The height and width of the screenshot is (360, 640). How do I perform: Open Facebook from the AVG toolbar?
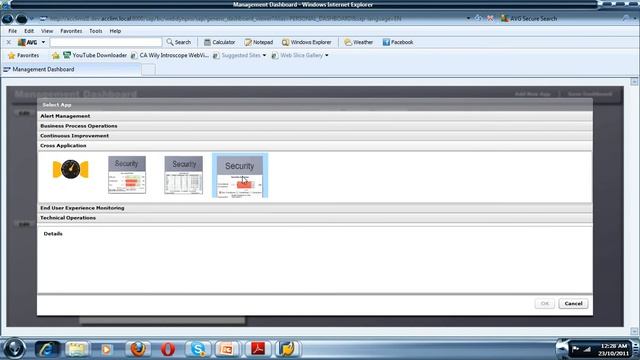[x=398, y=42]
